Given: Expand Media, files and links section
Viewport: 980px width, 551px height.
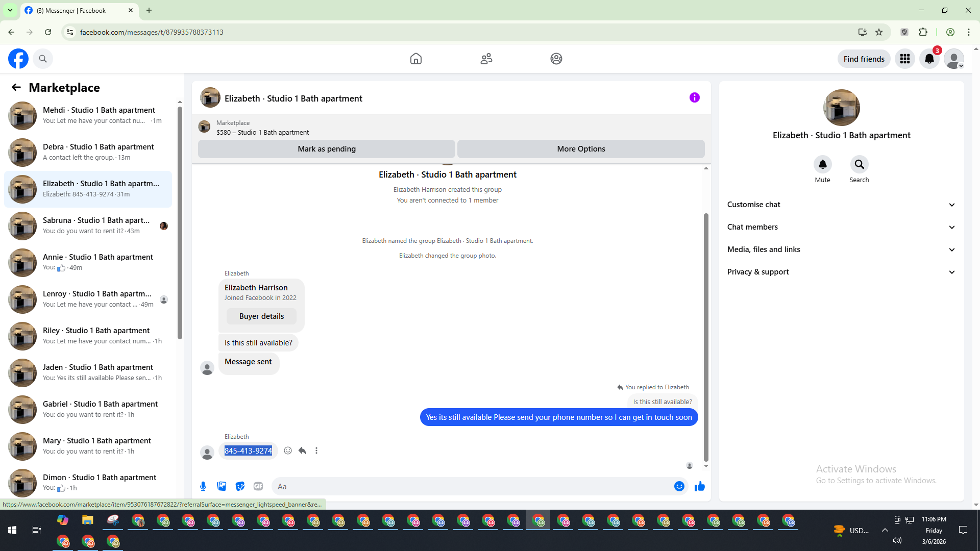Looking at the screenshot, I should click(841, 249).
